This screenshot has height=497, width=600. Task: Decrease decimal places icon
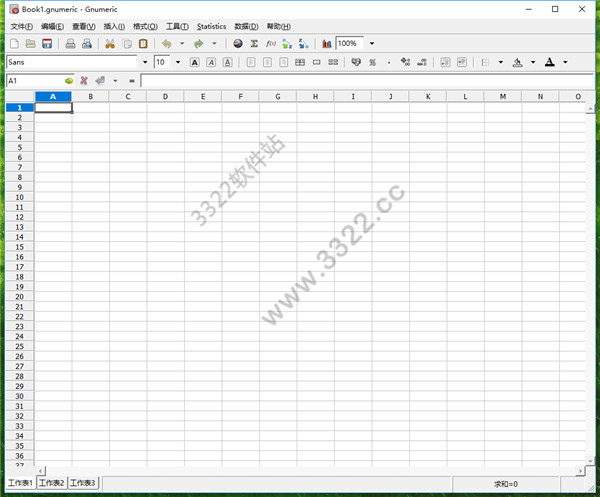coord(422,62)
